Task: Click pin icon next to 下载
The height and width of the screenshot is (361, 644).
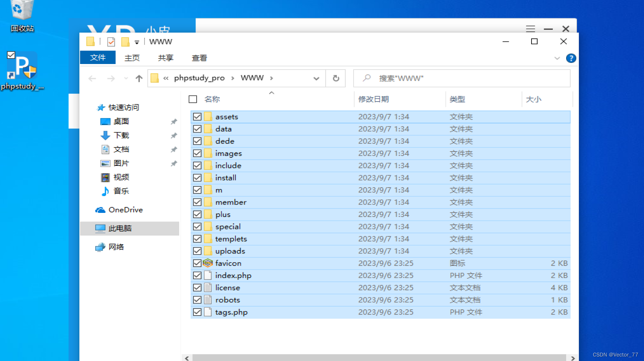Action: tap(174, 135)
